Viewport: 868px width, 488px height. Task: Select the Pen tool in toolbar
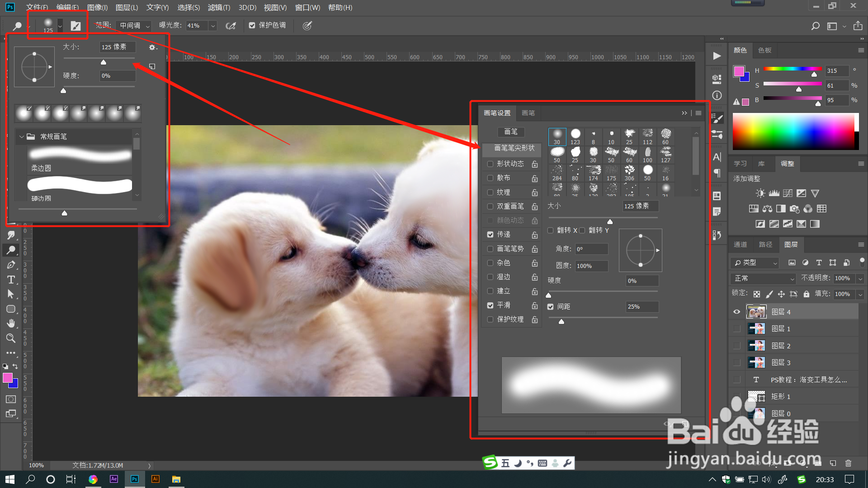(11, 265)
